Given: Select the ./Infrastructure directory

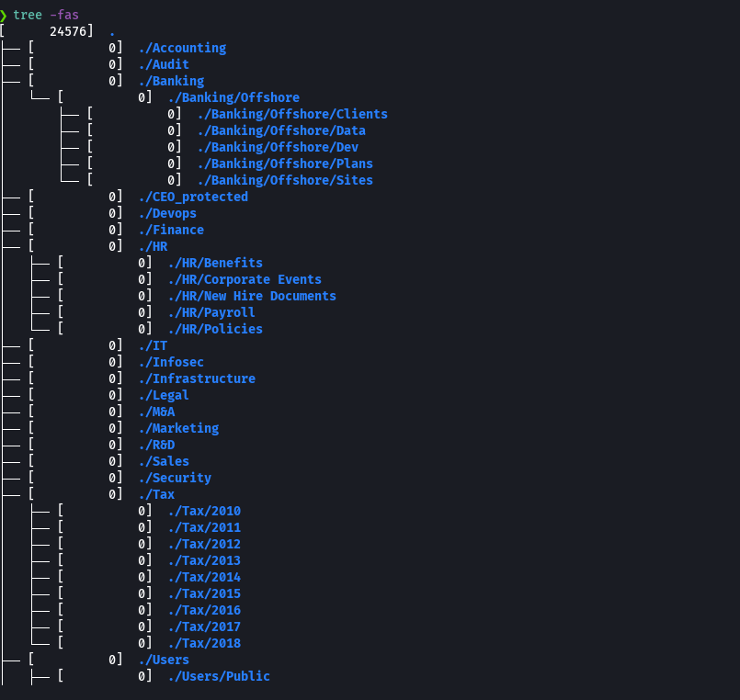Looking at the screenshot, I should point(197,378).
